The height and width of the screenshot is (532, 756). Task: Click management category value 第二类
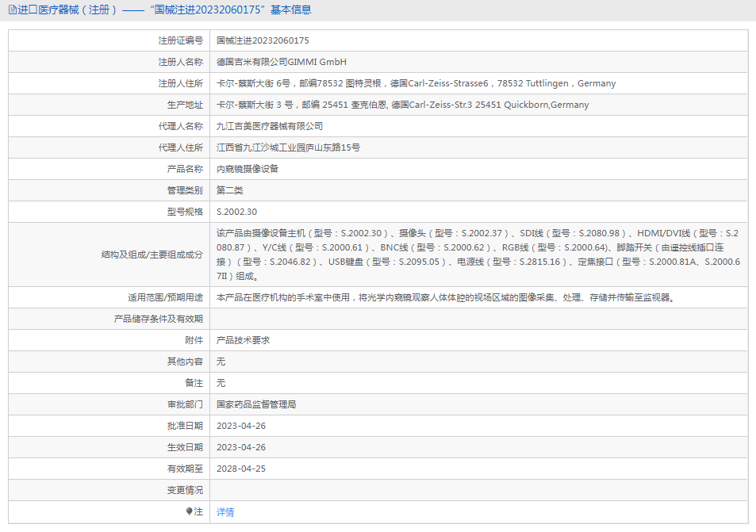tap(229, 190)
